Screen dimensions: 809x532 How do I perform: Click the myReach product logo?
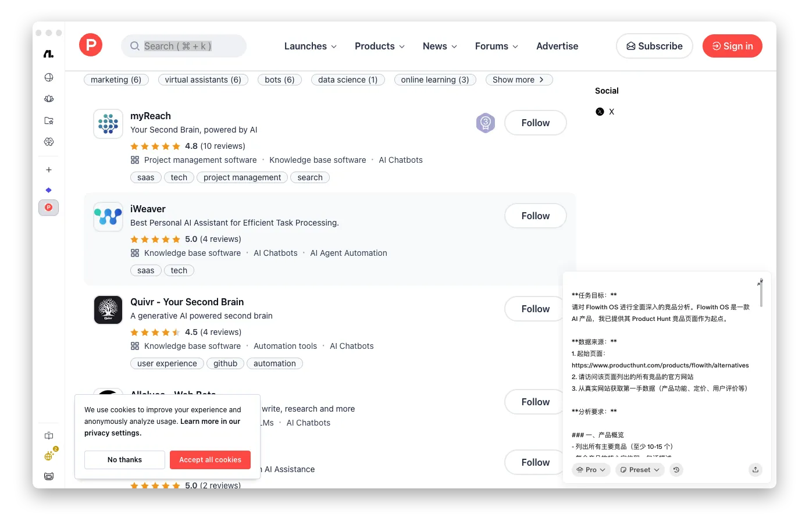108,124
